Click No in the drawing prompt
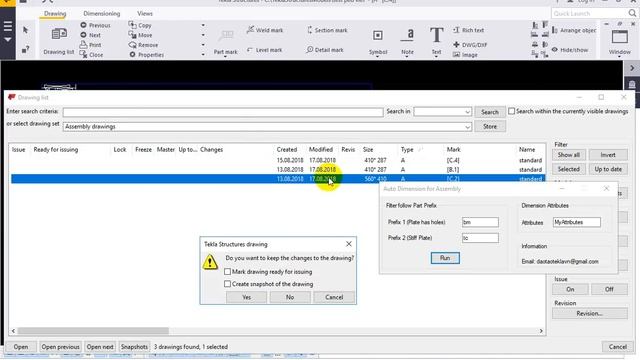This screenshot has height=360, width=640. 290,297
